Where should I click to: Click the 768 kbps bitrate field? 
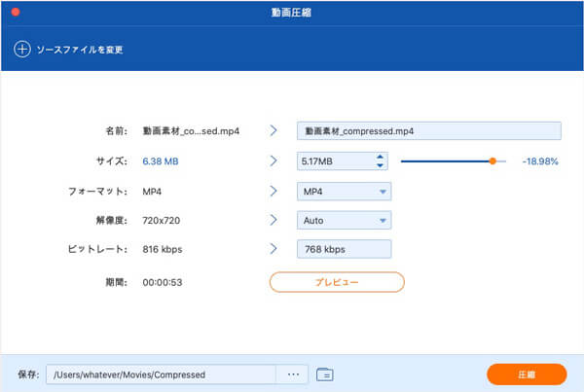(x=344, y=250)
